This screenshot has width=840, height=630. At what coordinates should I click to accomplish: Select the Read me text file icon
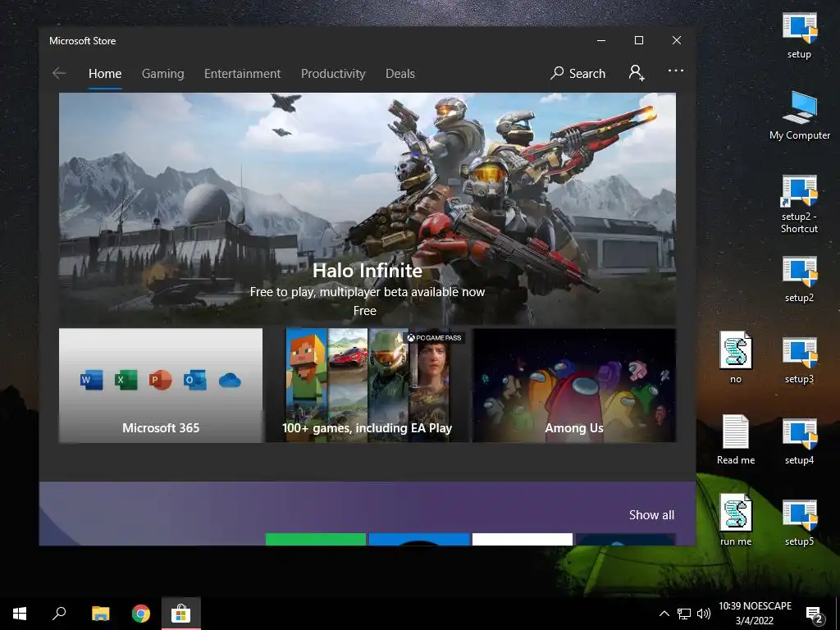pos(736,440)
